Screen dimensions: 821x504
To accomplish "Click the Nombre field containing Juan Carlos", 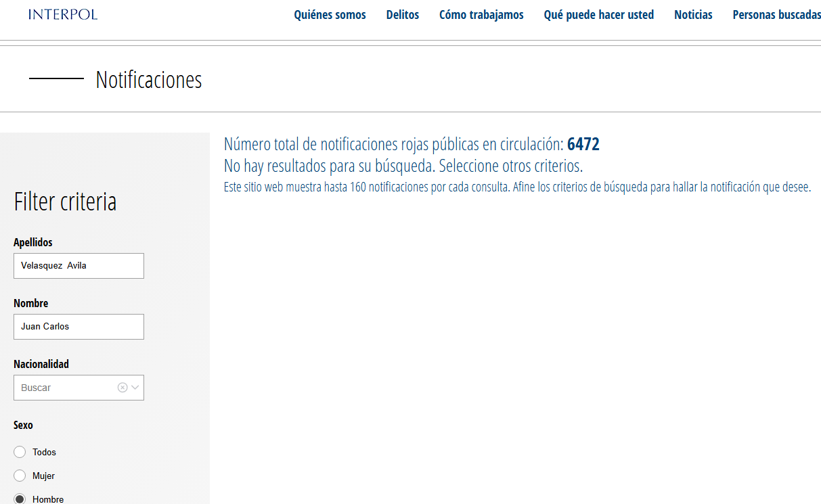I will [x=79, y=327].
